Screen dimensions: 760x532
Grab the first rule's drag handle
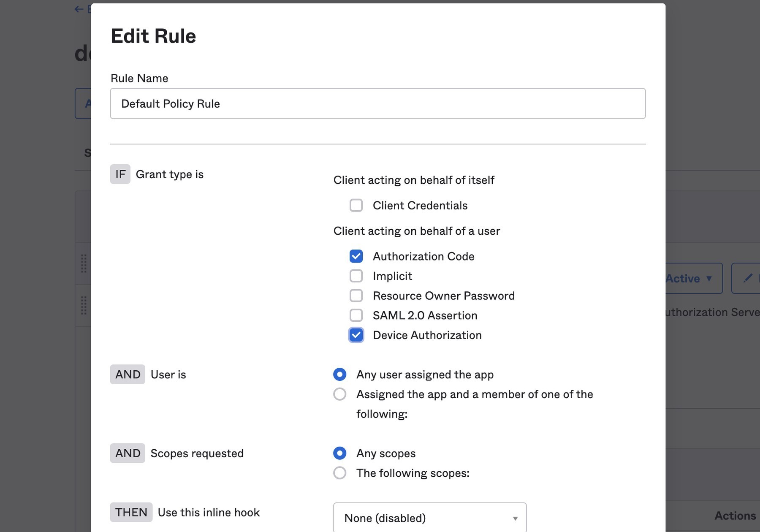pyautogui.click(x=84, y=263)
